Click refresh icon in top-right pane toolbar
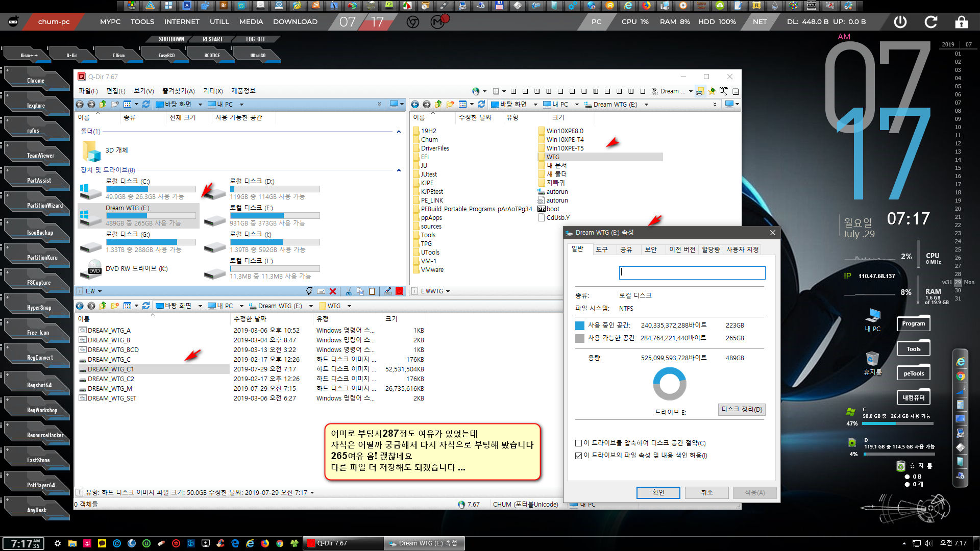Image resolution: width=980 pixels, height=551 pixels. 481,104
